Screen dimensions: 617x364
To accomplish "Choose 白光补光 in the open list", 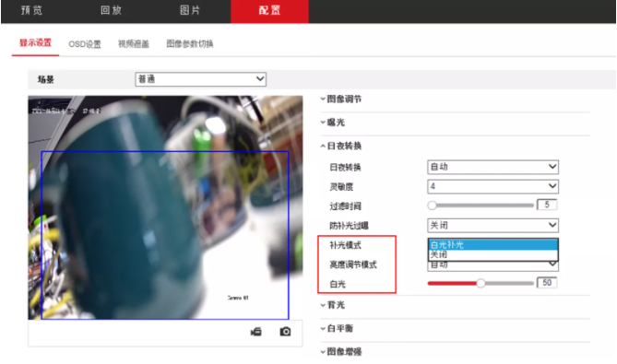I will (x=492, y=245).
